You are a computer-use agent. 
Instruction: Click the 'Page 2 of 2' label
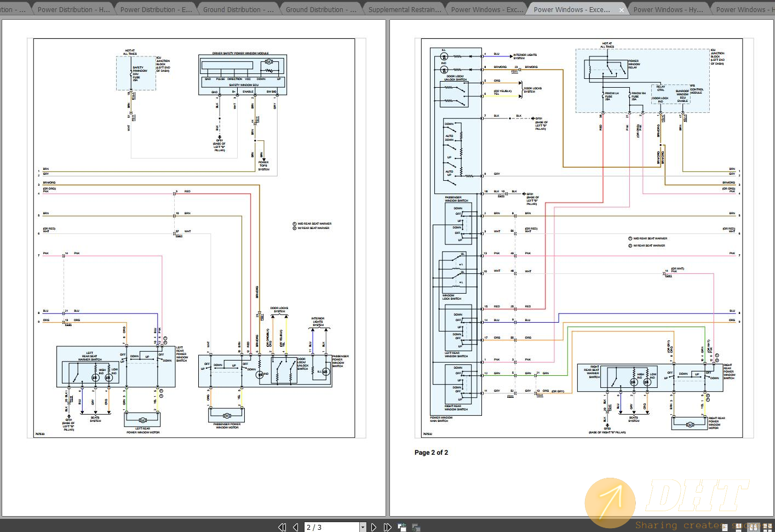coord(431,453)
